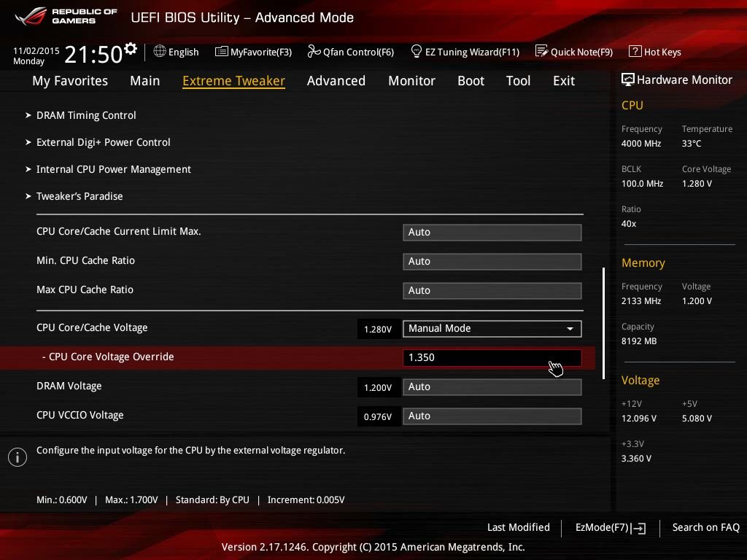Screen dimensions: 747x560
Task: Switch to the Advanced tab
Action: (x=336, y=81)
